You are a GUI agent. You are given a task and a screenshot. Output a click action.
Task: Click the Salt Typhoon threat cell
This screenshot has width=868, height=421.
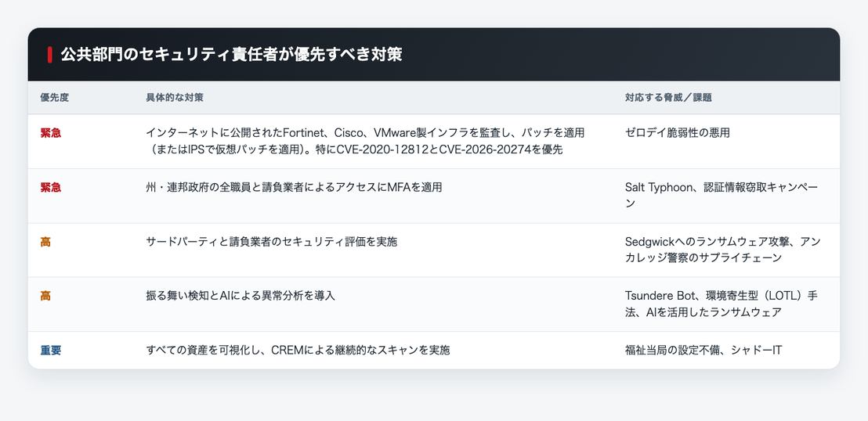tap(722, 196)
